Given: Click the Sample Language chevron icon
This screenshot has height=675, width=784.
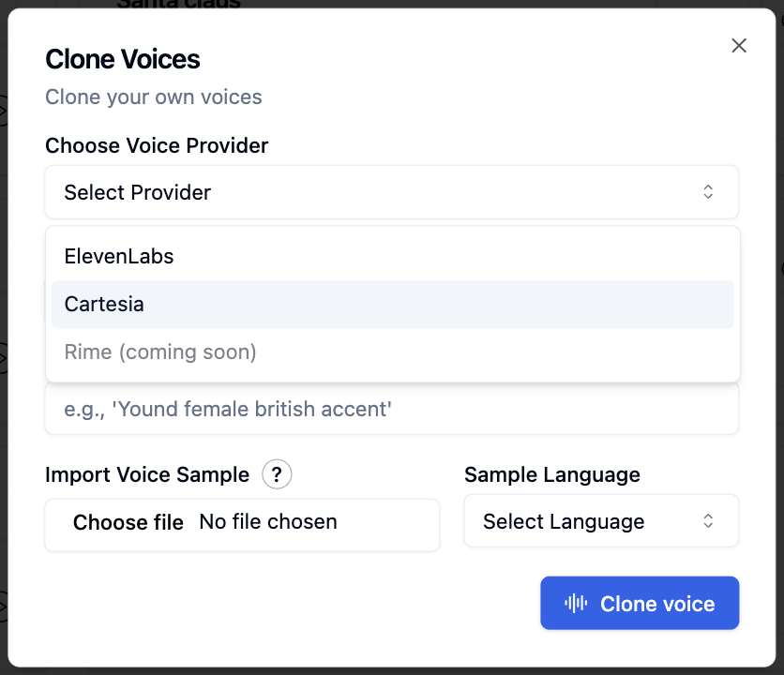Looking at the screenshot, I should pyautogui.click(x=709, y=521).
